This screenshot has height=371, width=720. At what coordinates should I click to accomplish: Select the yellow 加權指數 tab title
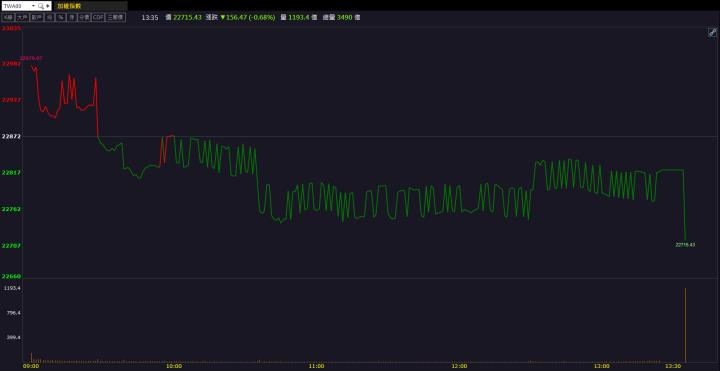pyautogui.click(x=69, y=6)
